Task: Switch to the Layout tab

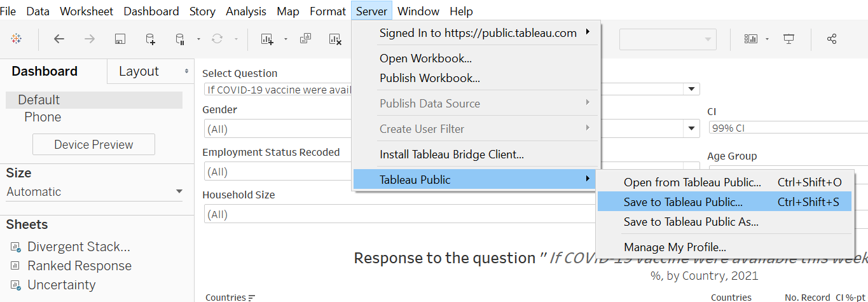Action: point(139,71)
